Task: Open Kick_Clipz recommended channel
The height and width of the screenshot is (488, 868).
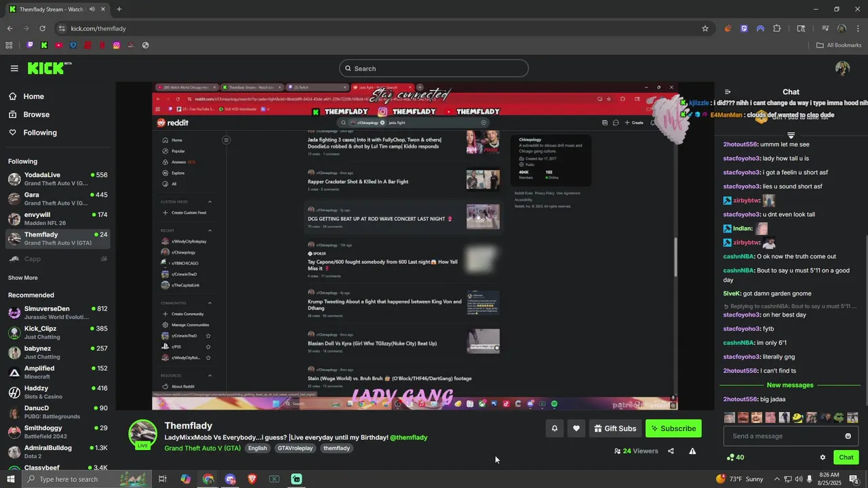Action: click(x=58, y=332)
